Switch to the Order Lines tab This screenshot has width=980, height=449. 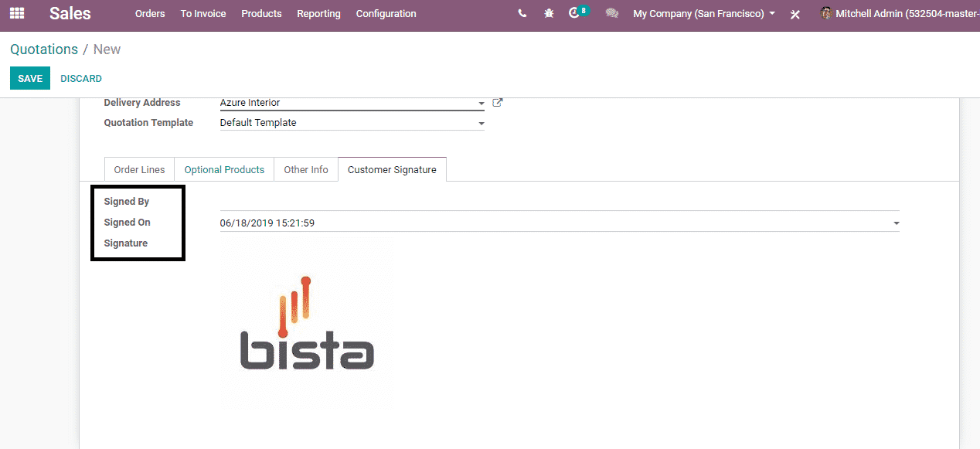[139, 170]
